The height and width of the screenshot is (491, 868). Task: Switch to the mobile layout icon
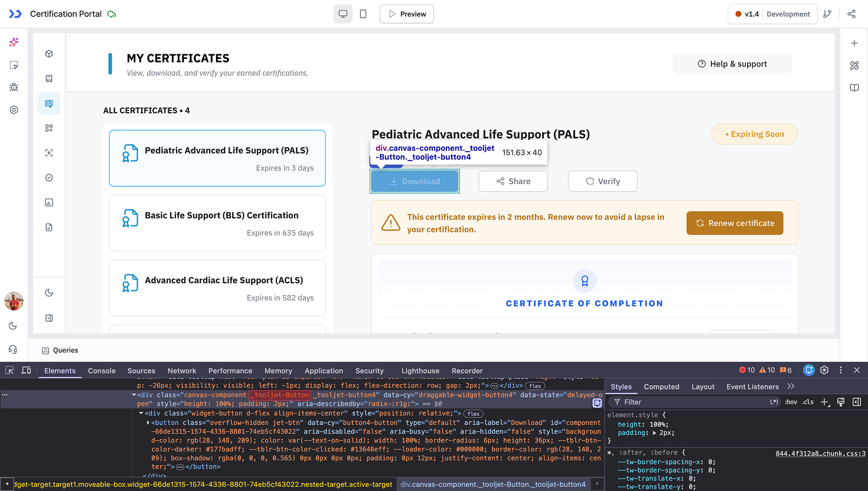click(363, 14)
